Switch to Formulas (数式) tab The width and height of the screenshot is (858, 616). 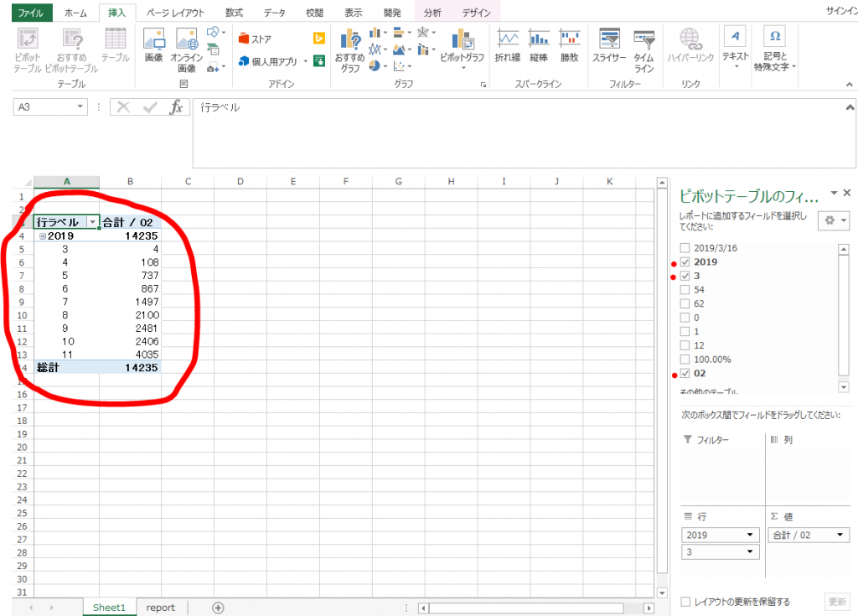click(x=234, y=13)
